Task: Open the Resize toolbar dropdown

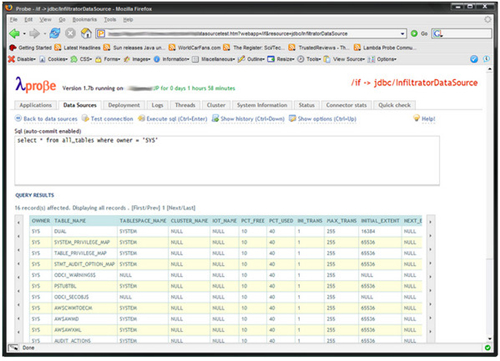Action: pos(281,59)
